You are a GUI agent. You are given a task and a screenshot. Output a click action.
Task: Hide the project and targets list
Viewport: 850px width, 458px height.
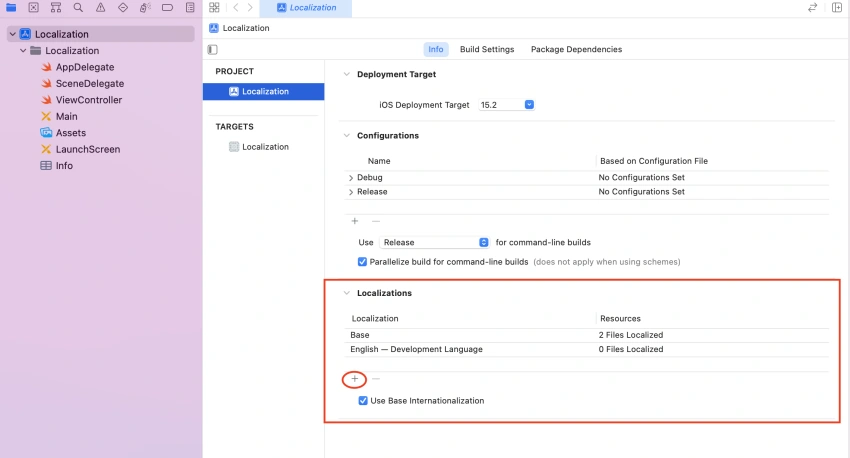tap(212, 49)
